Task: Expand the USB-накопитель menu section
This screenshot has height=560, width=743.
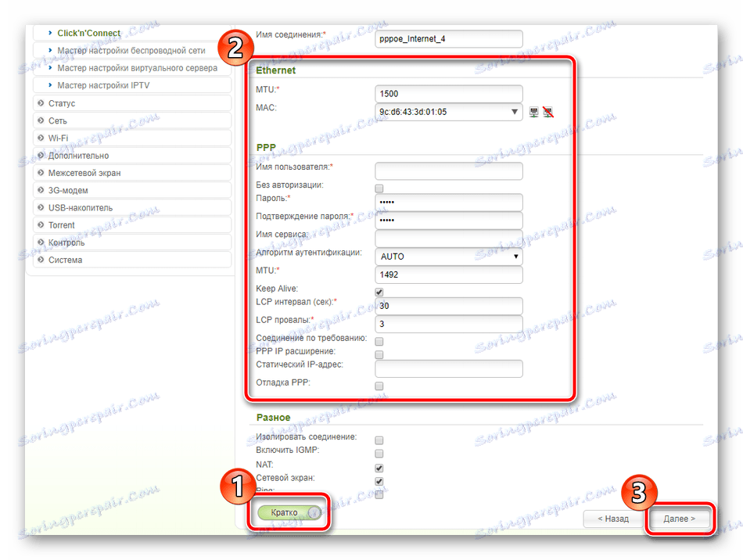Action: coord(132,207)
